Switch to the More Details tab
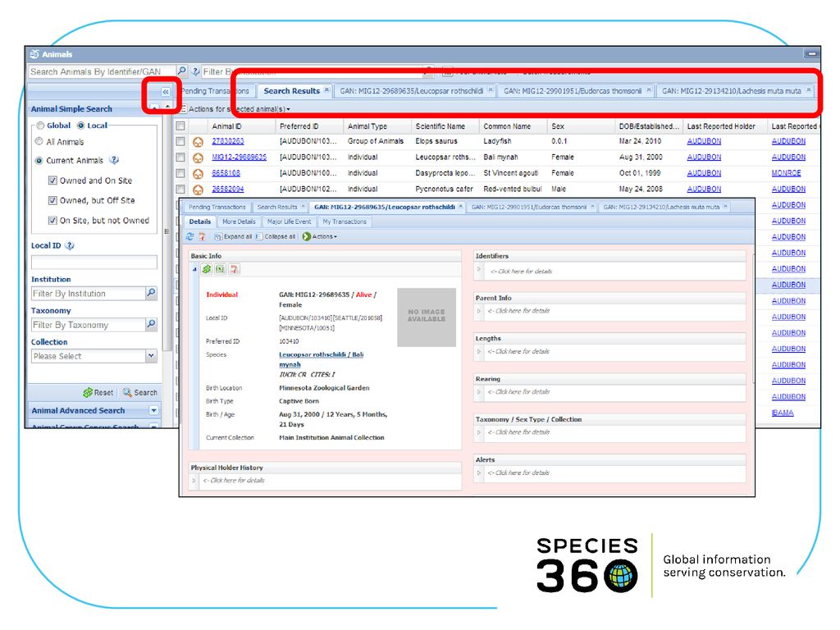The image size is (840, 630). coord(239,221)
